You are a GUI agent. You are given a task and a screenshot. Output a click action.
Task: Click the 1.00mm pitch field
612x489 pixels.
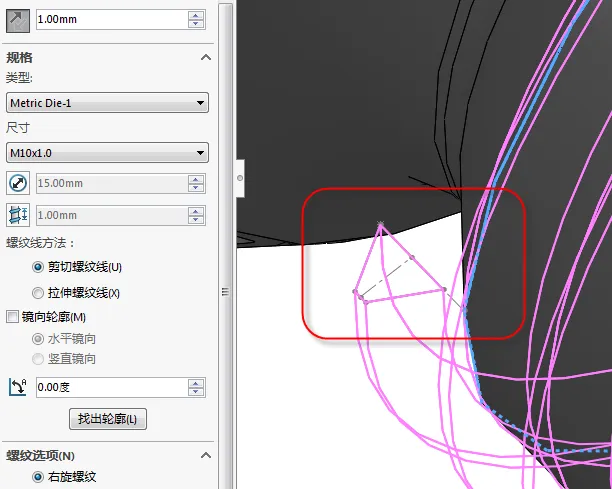pos(112,215)
